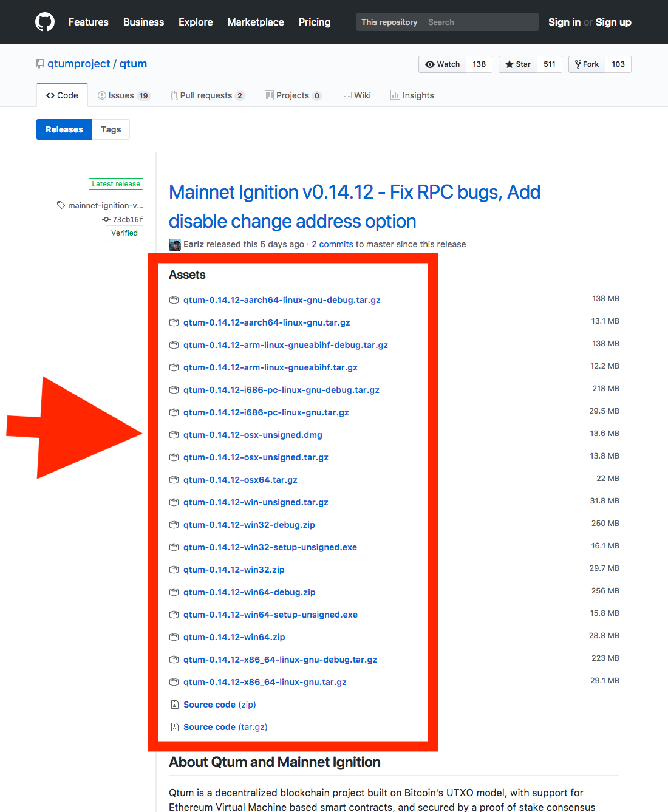Click the package icon beside qtum-0.14.12-win32-debug.zip
668x812 pixels.
[x=174, y=525]
